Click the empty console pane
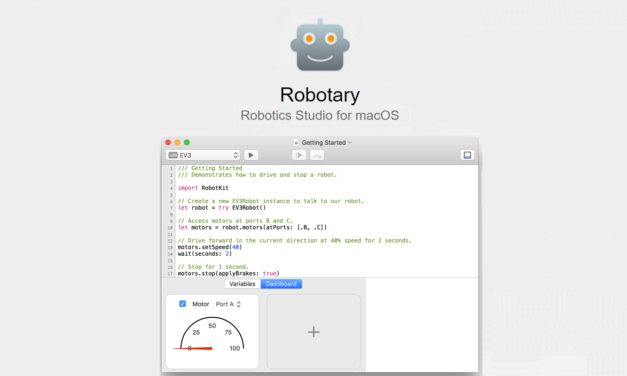The height and width of the screenshot is (376, 627). pyautogui.click(x=422, y=325)
